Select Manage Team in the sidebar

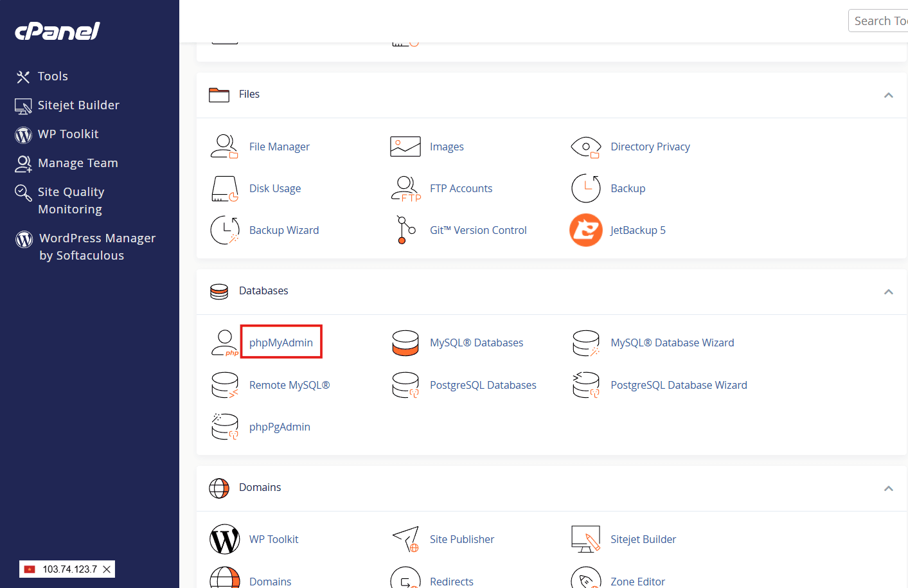point(78,163)
